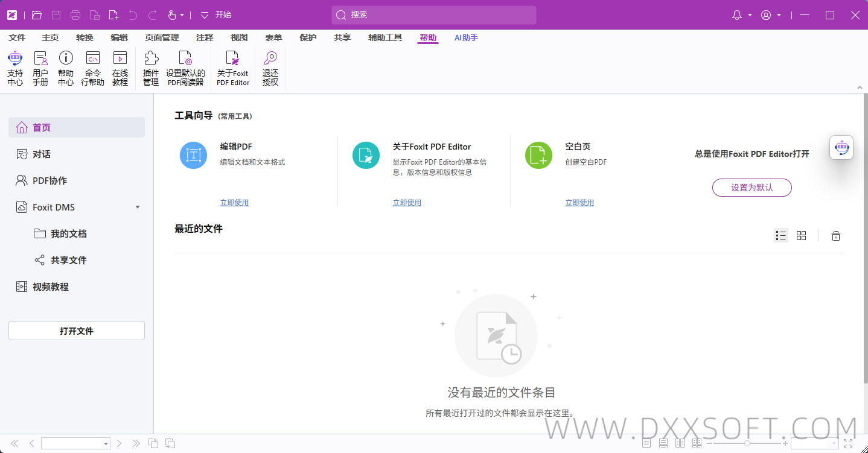Select the Hand tool icon in title bar
Image resolution: width=868 pixels, height=453 pixels.
171,15
